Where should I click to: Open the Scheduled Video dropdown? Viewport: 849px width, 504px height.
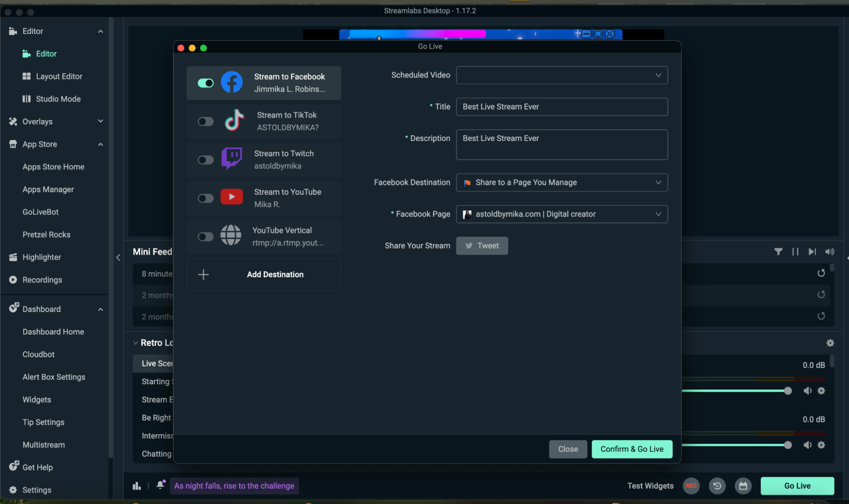pyautogui.click(x=561, y=75)
